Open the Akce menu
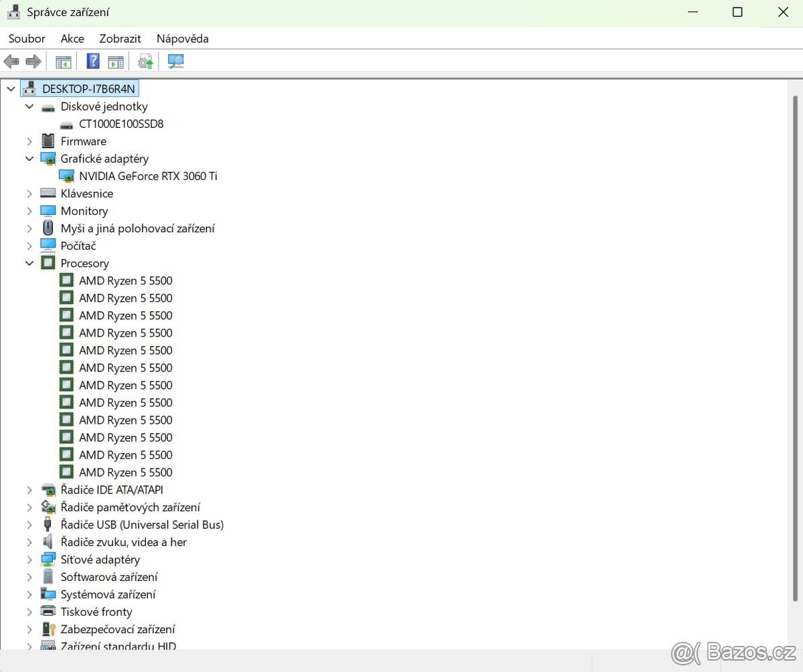Image resolution: width=803 pixels, height=672 pixels. [72, 39]
